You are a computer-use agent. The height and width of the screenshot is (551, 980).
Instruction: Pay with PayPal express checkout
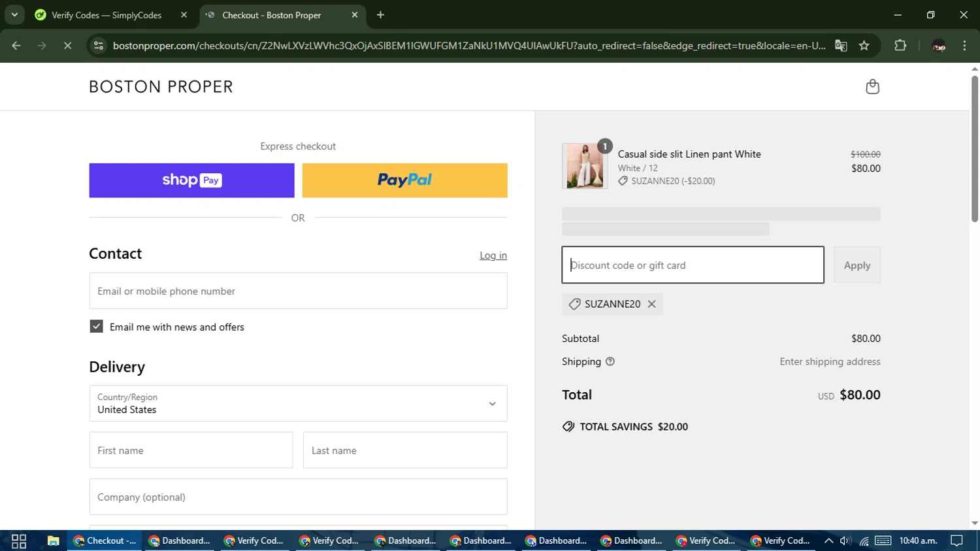(404, 180)
